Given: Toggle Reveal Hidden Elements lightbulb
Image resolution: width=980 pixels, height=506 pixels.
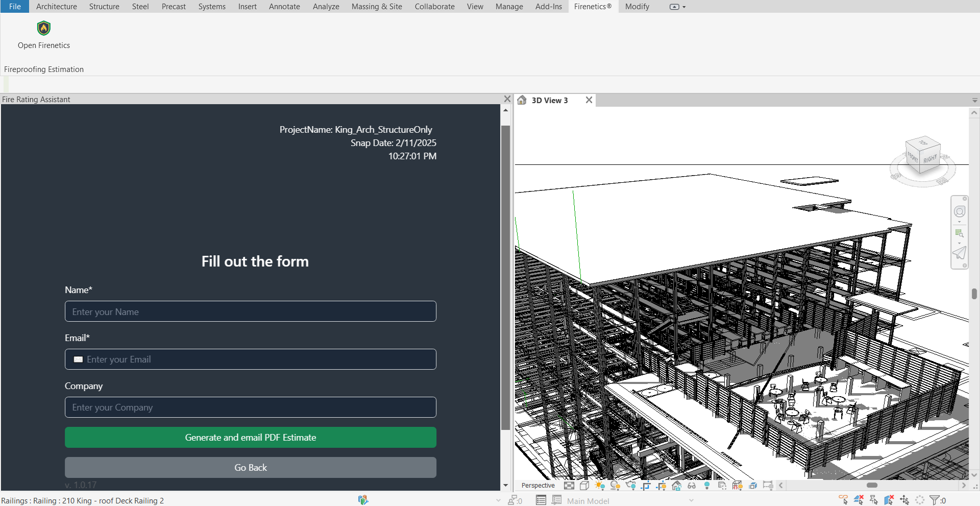Looking at the screenshot, I should 707,486.
